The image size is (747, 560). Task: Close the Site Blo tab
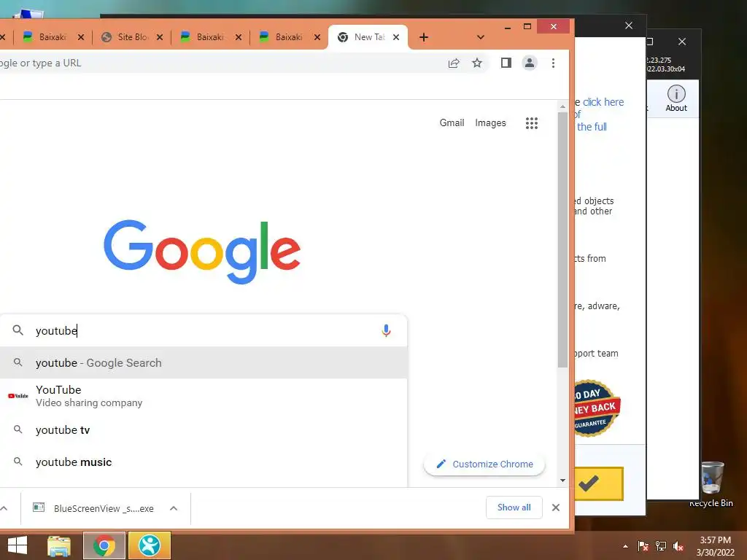160,37
